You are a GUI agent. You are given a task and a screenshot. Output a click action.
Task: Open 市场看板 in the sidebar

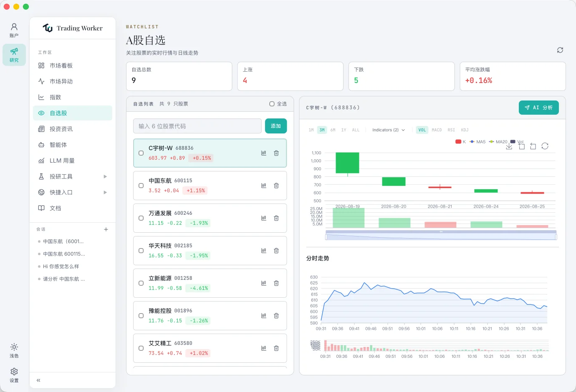73,65
